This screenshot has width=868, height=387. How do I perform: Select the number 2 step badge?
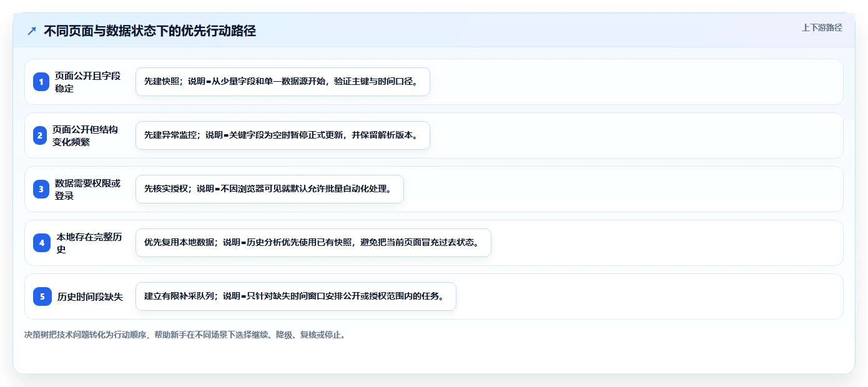40,135
